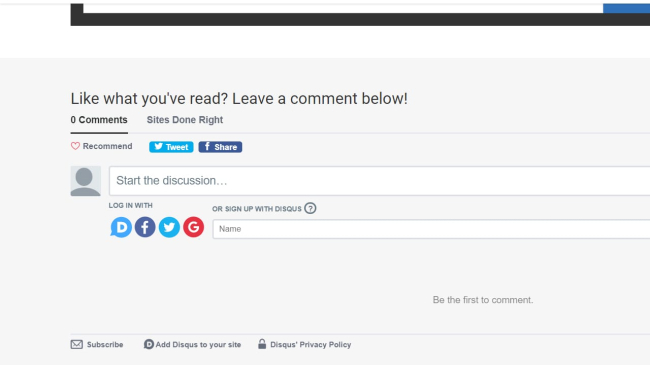
Task: Open the Sites Done Right tab
Action: pyautogui.click(x=185, y=120)
